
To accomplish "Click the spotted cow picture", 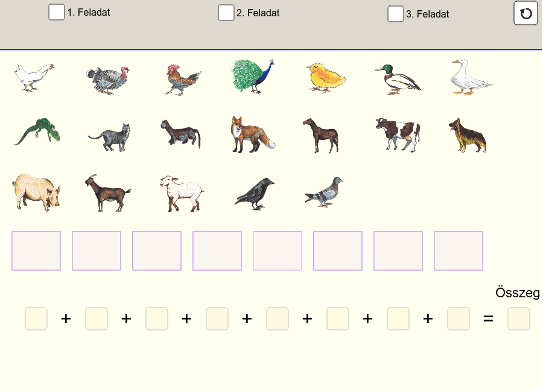I will point(398,134).
